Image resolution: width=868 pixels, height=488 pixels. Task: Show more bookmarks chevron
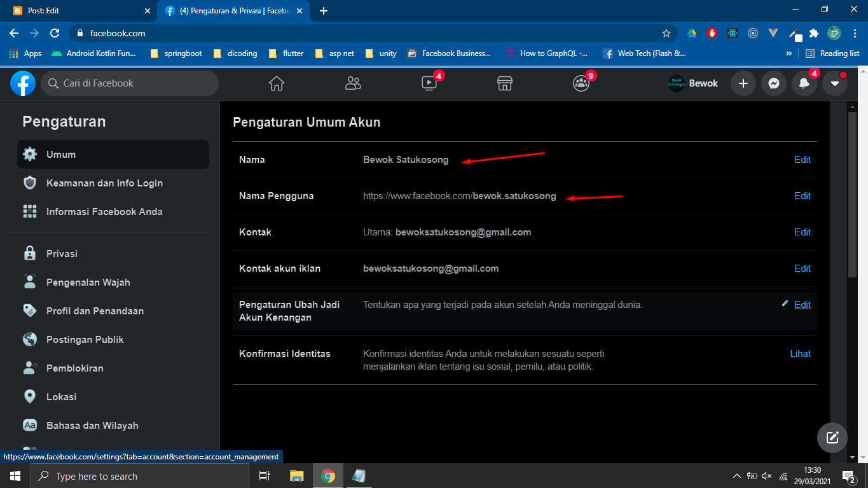pyautogui.click(x=789, y=53)
